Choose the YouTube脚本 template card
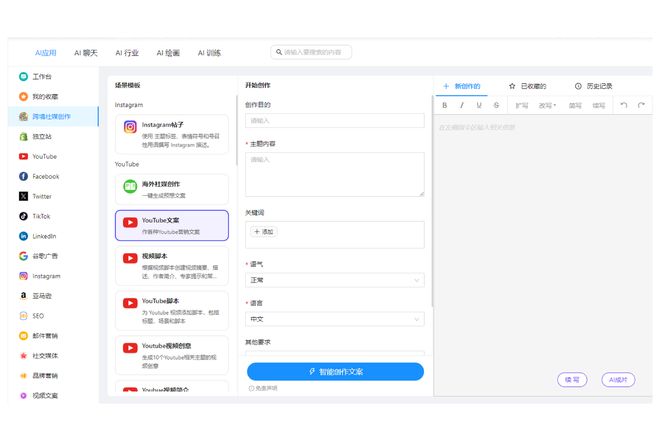 coord(172,311)
